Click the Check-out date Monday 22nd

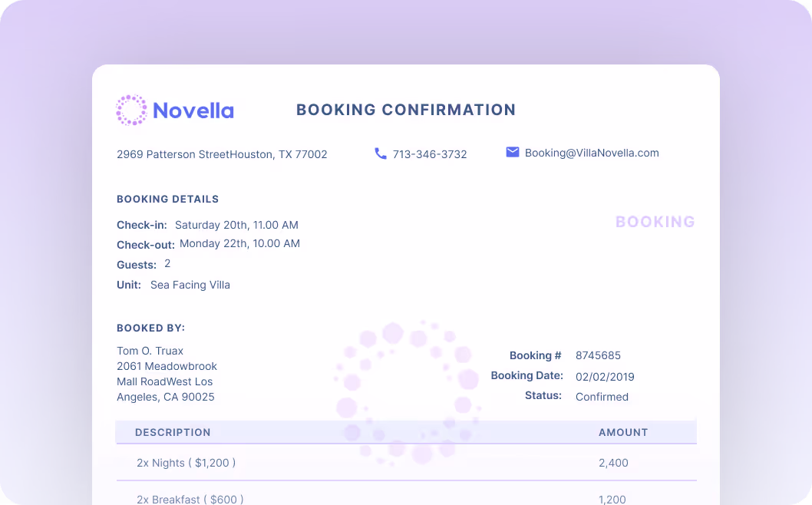(240, 244)
